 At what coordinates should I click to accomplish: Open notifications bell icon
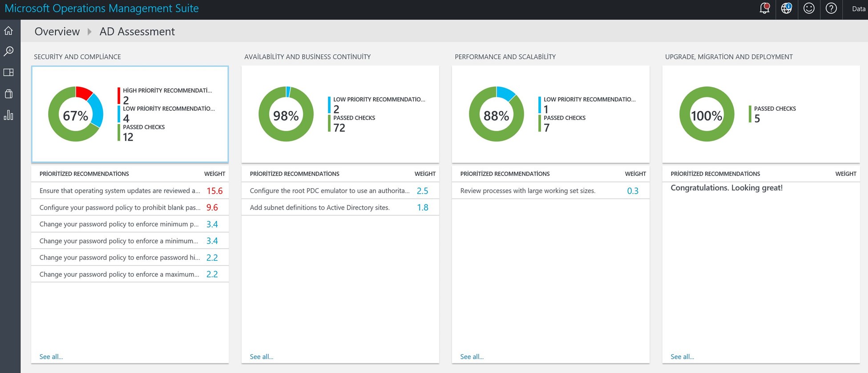click(x=764, y=8)
